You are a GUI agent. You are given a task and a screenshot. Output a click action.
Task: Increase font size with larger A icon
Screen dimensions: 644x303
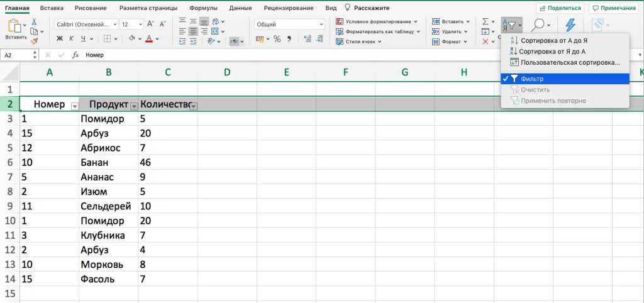[151, 25]
